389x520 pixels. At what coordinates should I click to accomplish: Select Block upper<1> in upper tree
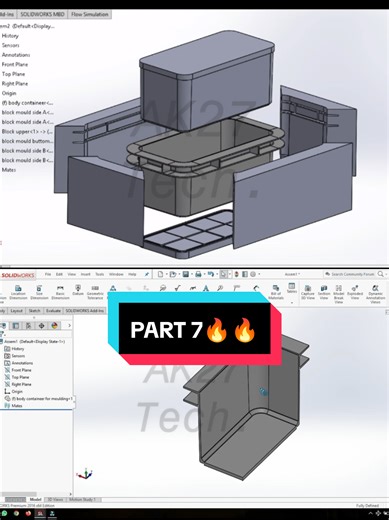tap(27, 131)
